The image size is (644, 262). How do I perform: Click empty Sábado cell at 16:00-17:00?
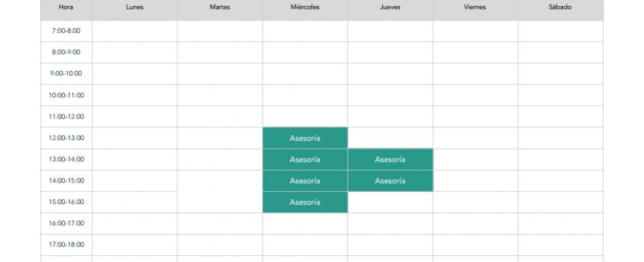(561, 223)
